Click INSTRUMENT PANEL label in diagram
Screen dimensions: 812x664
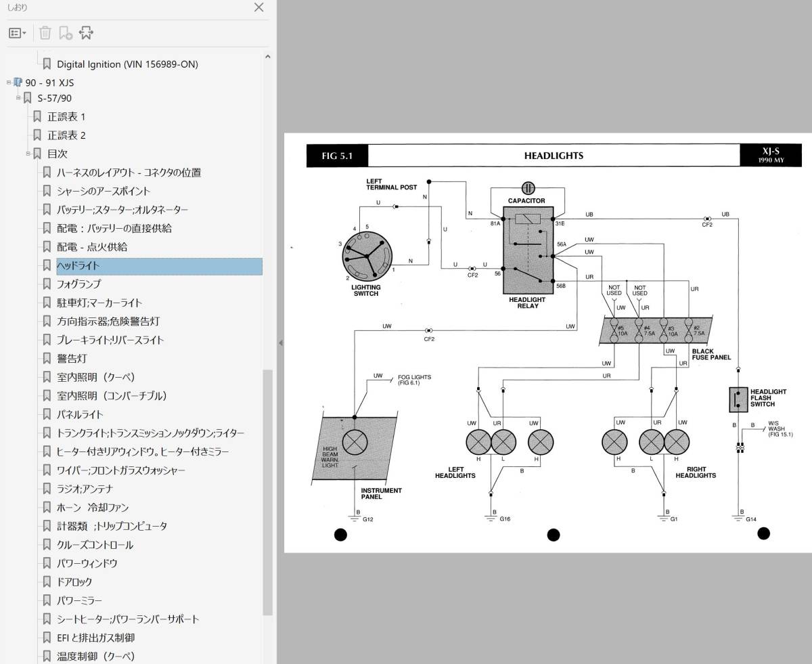(381, 493)
